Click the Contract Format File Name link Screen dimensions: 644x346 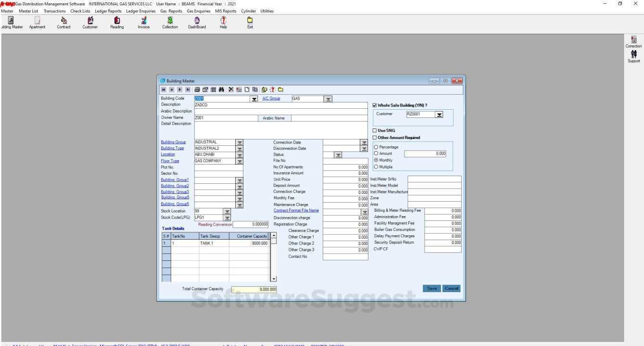pyautogui.click(x=296, y=210)
